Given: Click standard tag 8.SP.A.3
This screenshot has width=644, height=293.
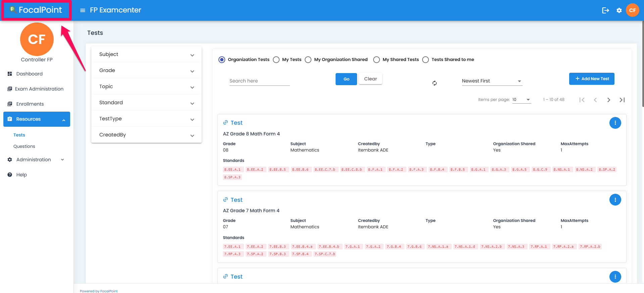Looking at the screenshot, I should point(233,177).
